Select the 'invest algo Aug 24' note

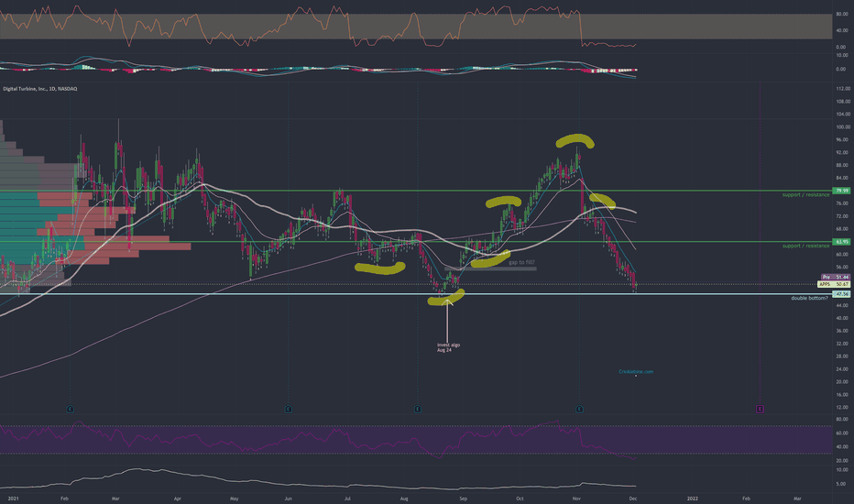(x=448, y=347)
